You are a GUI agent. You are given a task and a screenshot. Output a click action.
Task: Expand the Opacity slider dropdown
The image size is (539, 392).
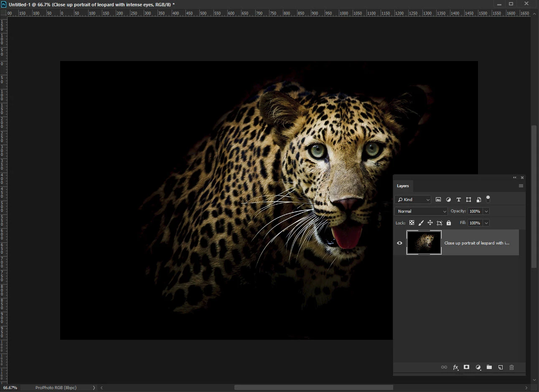[486, 211]
